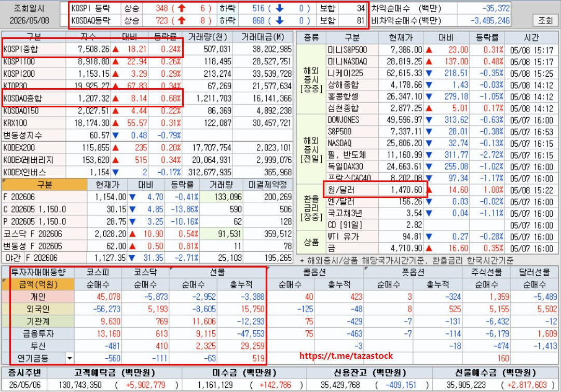
Task: Select the 금액(억원) header cell
Action: click(x=38, y=285)
